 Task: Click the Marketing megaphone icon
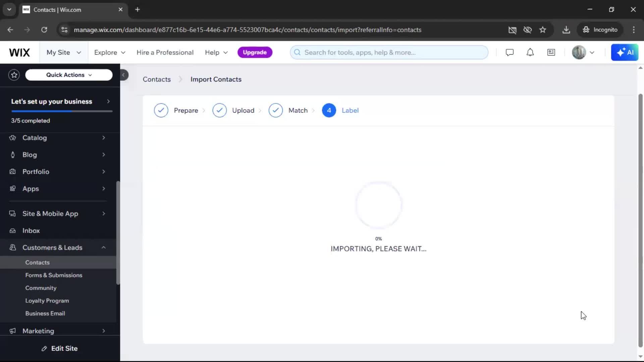tap(13, 331)
